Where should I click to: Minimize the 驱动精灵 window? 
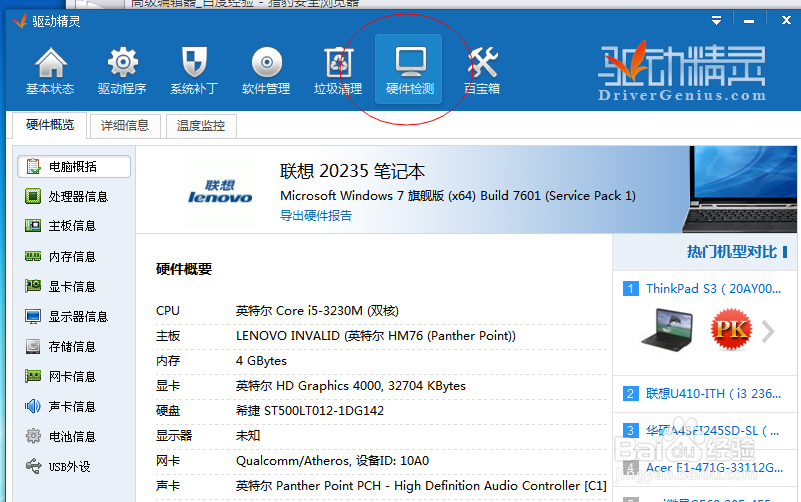pos(749,21)
